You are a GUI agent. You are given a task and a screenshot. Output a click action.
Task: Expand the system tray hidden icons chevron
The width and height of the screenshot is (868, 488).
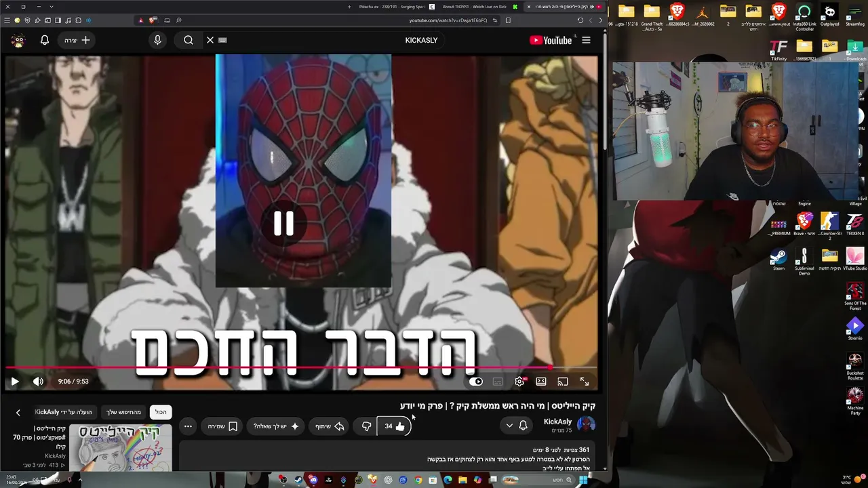(80, 480)
